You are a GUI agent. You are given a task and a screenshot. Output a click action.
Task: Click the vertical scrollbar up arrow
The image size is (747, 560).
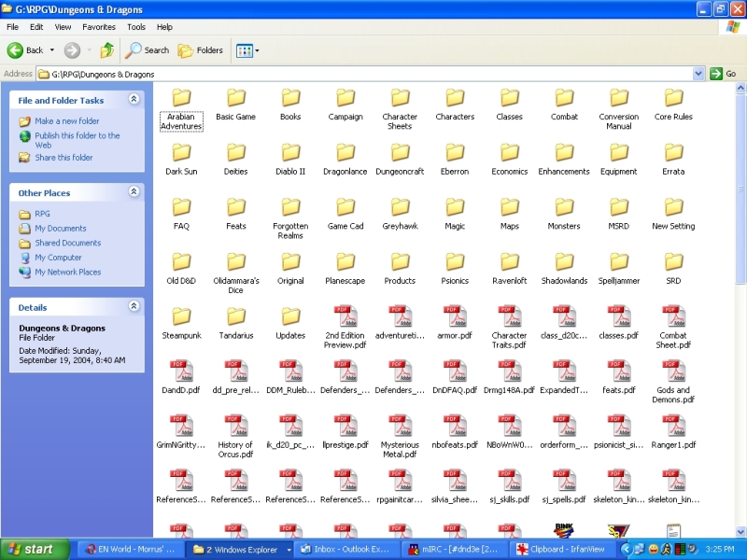click(740, 87)
